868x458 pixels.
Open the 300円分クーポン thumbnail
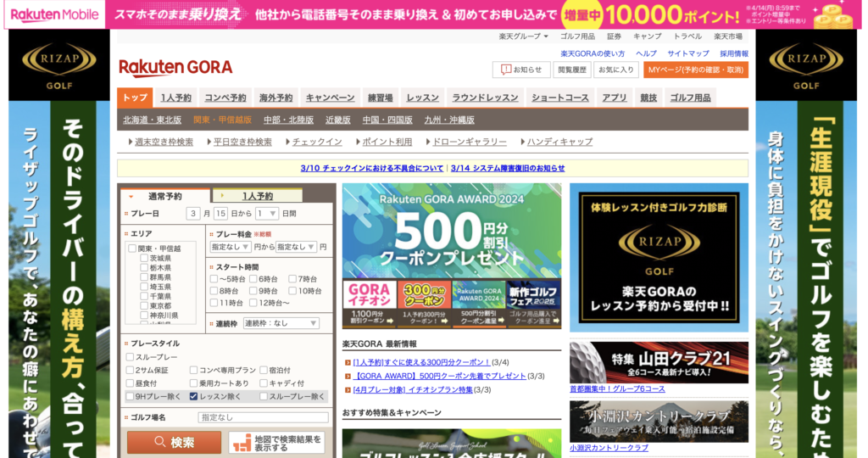424,304
